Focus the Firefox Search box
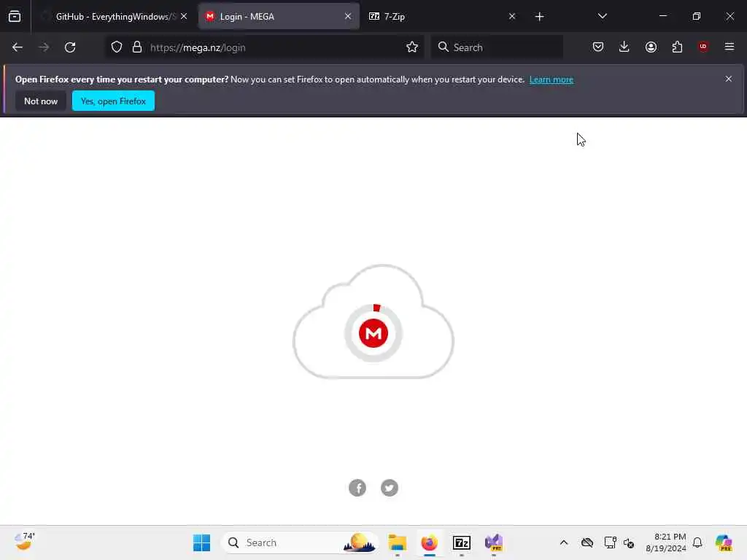The image size is (747, 560). coord(497,47)
